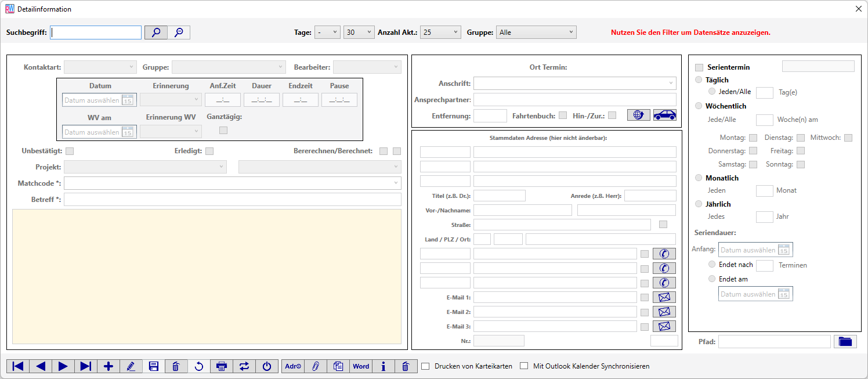Screen dimensions: 868x379
Task: Enable the Ganztägig checkbox
Action: pyautogui.click(x=223, y=131)
